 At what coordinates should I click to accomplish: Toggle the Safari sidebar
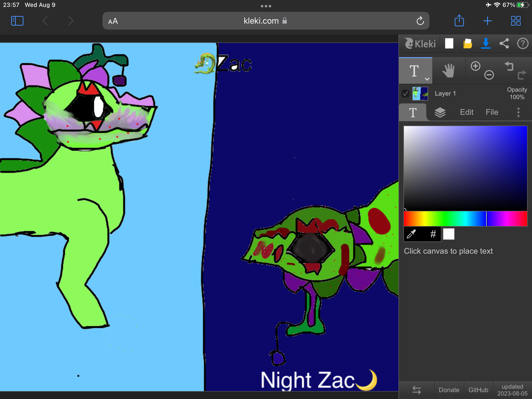[x=17, y=21]
